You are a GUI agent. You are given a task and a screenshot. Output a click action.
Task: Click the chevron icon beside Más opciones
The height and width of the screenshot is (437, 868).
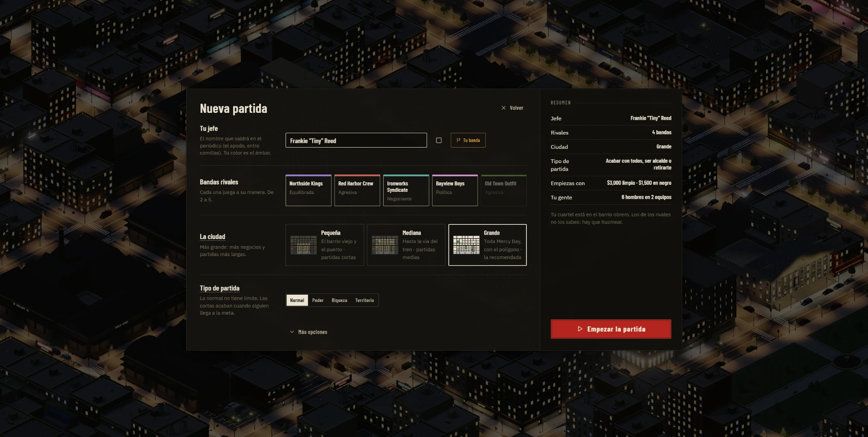click(292, 332)
